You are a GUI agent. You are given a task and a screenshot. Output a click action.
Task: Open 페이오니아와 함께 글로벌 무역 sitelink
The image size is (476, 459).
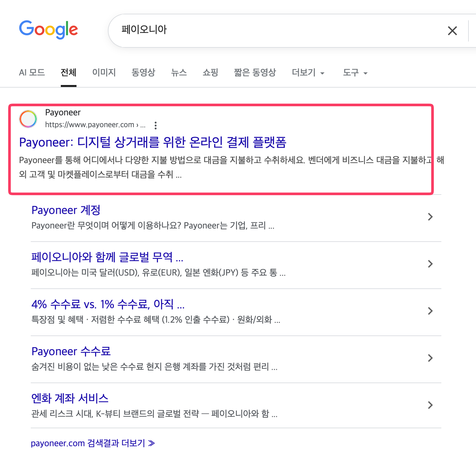[107, 257]
